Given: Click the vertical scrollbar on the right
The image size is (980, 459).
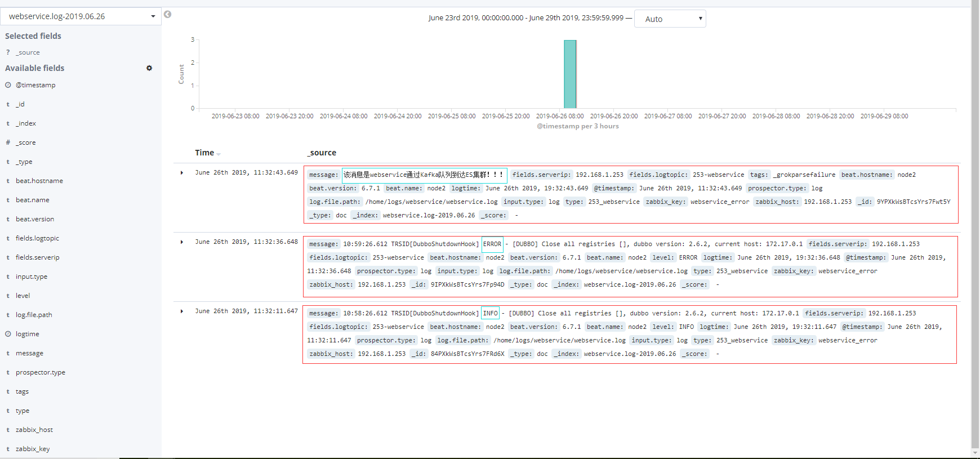Looking at the screenshot, I should [975, 225].
